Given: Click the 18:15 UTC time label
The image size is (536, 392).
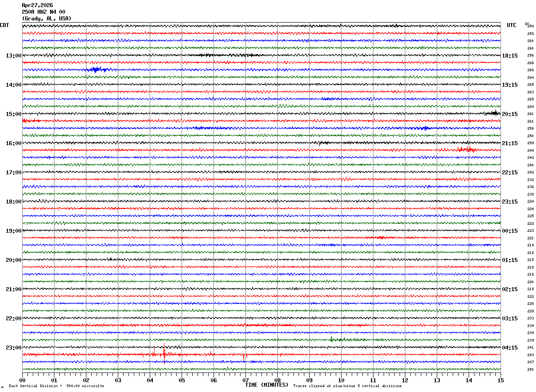Looking at the screenshot, I should click(510, 56).
